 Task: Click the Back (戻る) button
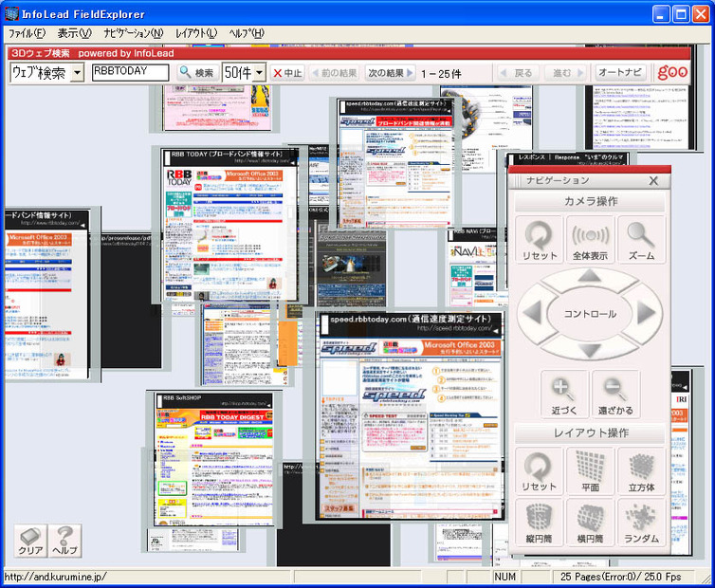pos(517,72)
